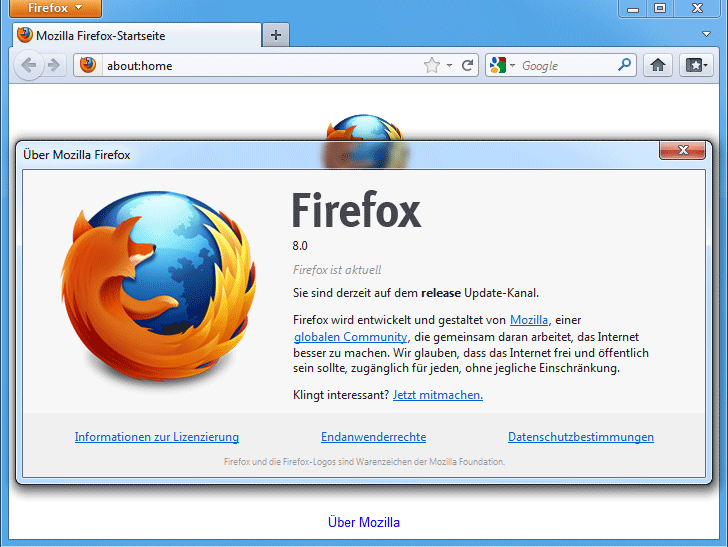Click the Über Mozilla page link
The width and height of the screenshot is (728, 547).
[364, 522]
